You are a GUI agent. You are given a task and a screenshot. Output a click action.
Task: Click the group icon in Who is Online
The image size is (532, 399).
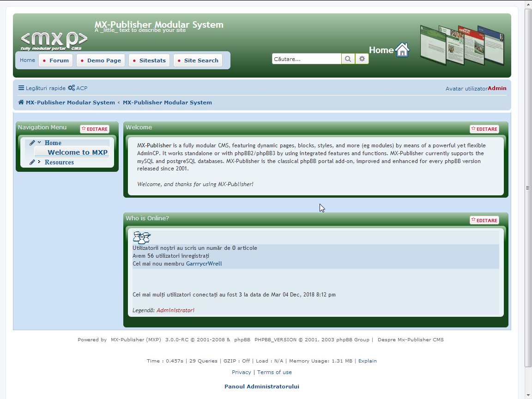pos(142,237)
